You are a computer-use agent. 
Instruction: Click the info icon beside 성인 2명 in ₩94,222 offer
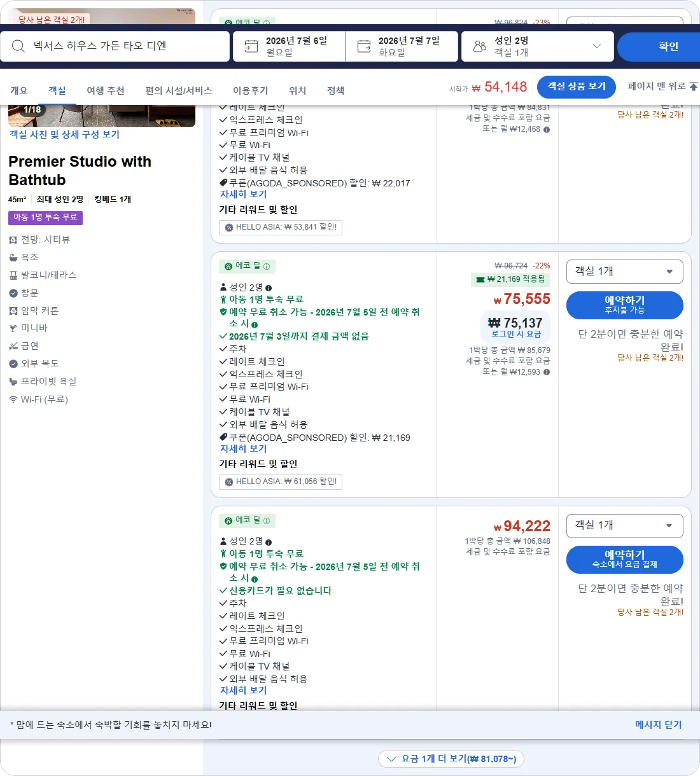coord(269,543)
